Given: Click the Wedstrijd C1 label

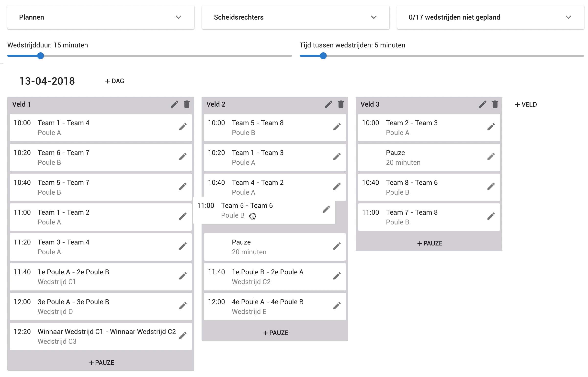Looking at the screenshot, I should [x=57, y=282].
